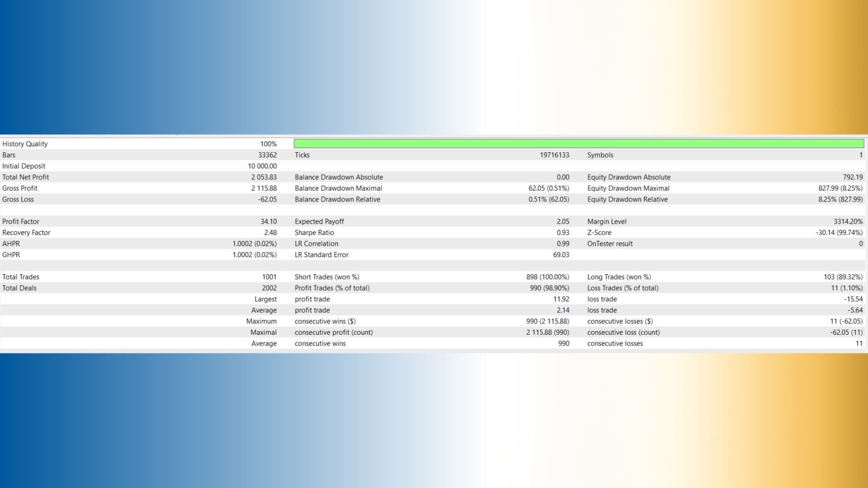
Task: Select the LR Standard Error value 69.03
Action: tap(561, 255)
